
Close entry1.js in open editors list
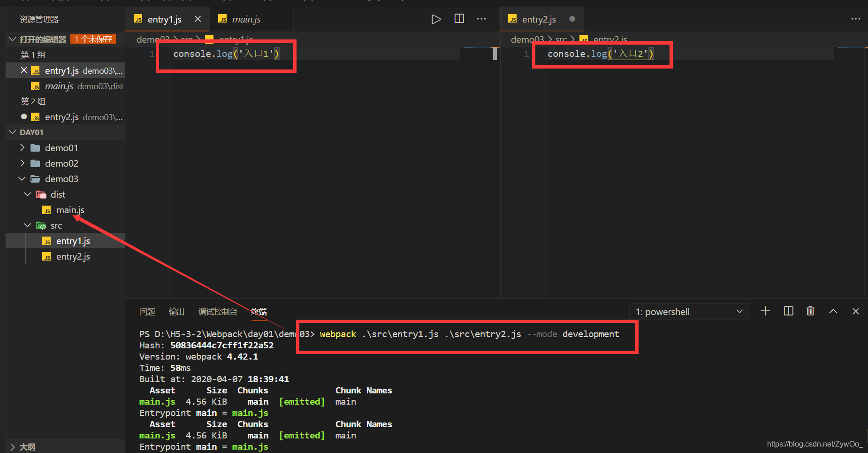click(24, 70)
